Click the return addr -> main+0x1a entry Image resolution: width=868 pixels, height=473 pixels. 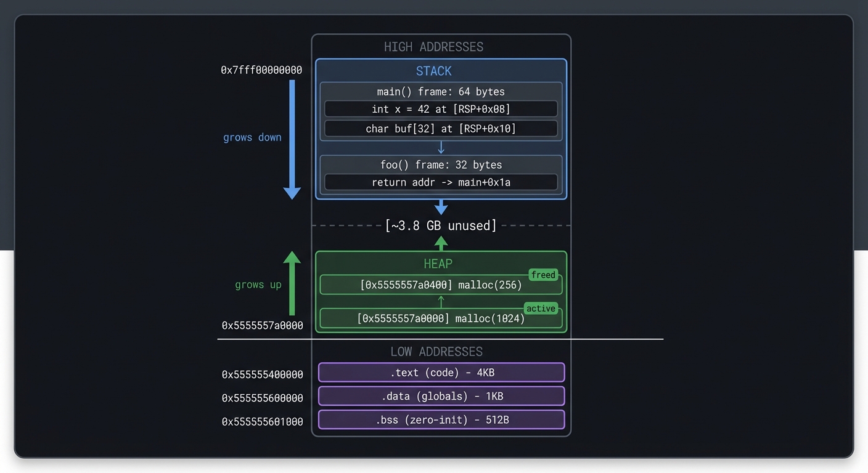coord(441,182)
